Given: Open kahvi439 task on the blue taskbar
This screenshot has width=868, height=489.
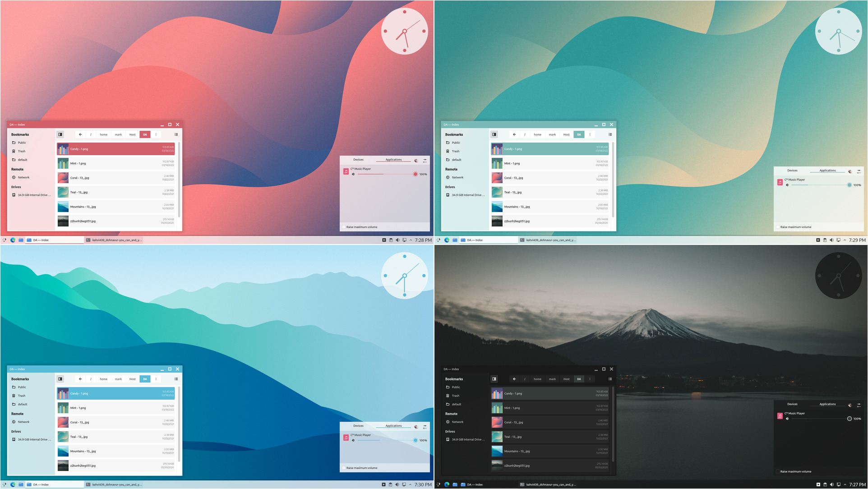Looking at the screenshot, I should (x=114, y=484).
